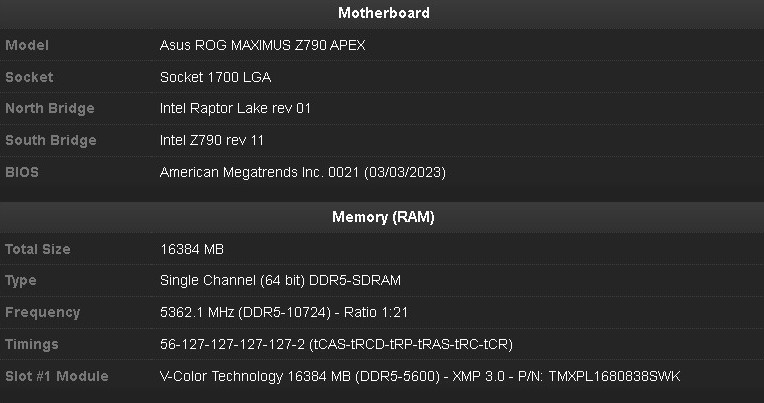This screenshot has width=764, height=403.
Task: Click the Socket row label
Action: click(29, 77)
